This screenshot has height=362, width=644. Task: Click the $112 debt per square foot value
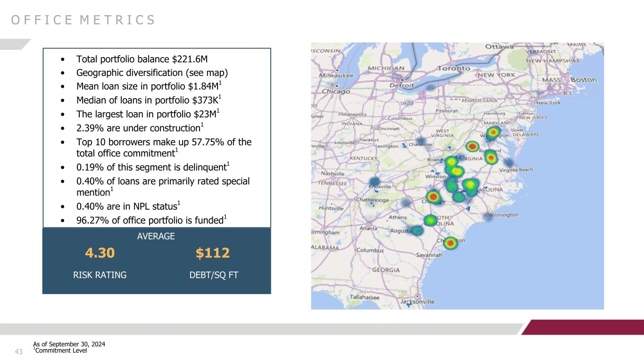[212, 254]
